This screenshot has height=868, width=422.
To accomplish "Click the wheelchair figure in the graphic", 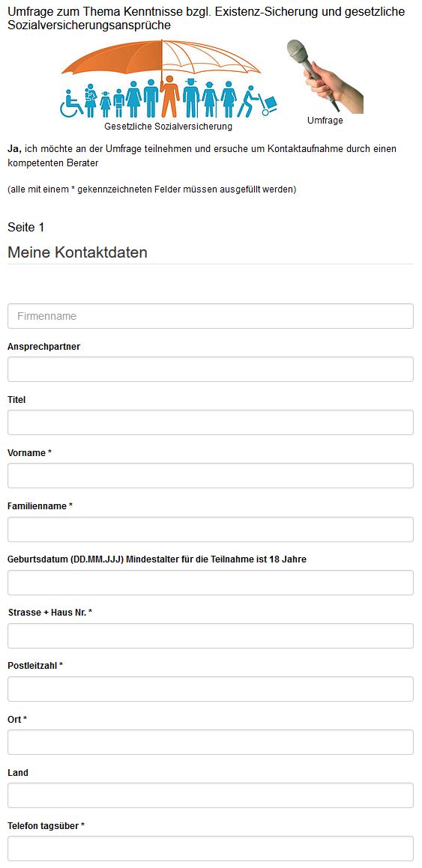I will click(x=71, y=103).
